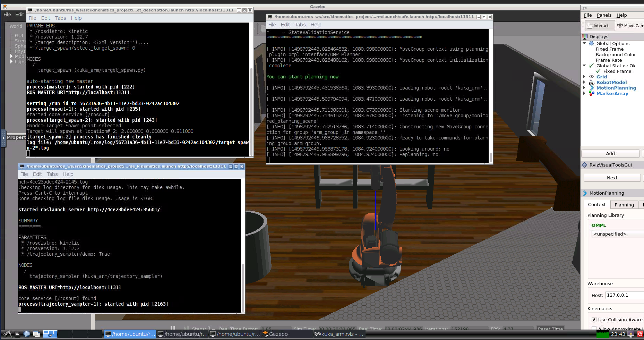Click Reset Time in Gazebo
The image size is (644, 340).
[x=550, y=328]
